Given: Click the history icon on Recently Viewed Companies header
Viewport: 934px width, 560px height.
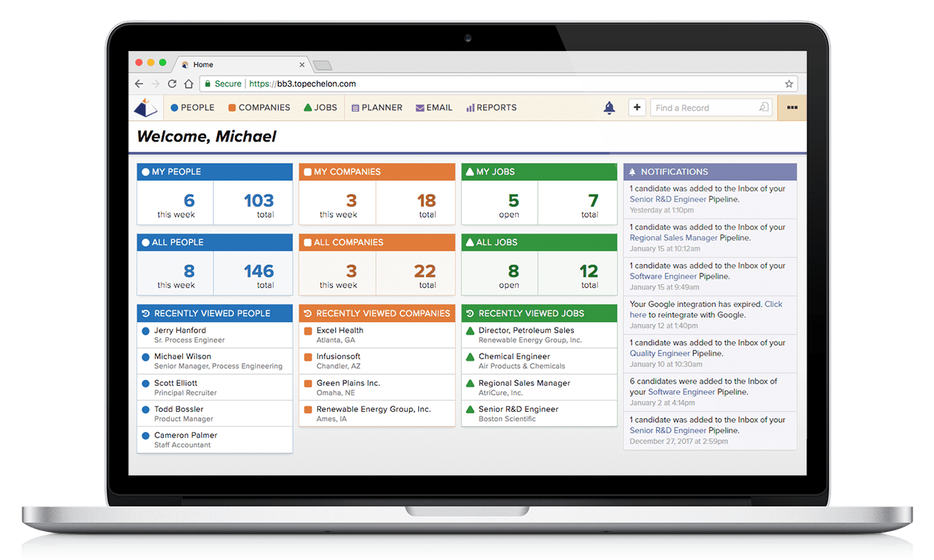Looking at the screenshot, I should (308, 313).
